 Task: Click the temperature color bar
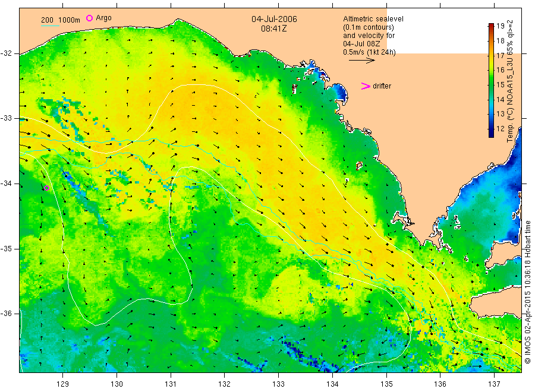[x=491, y=80]
